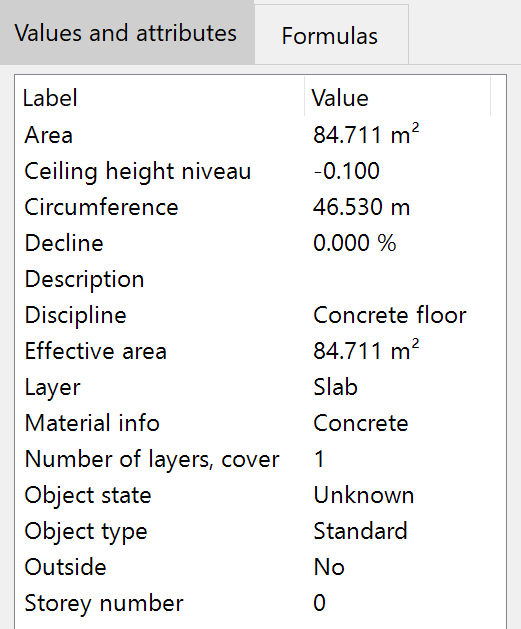Select the Object state label

(88, 495)
